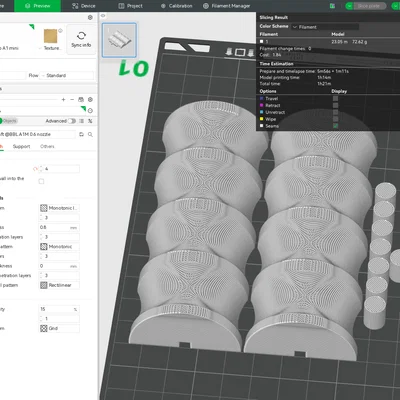Add a filament with the plus icon

point(63,99)
